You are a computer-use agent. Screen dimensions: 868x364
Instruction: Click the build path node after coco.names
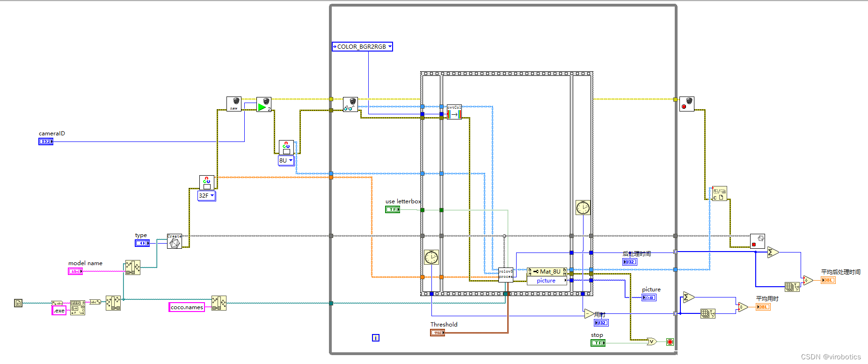coord(219,303)
